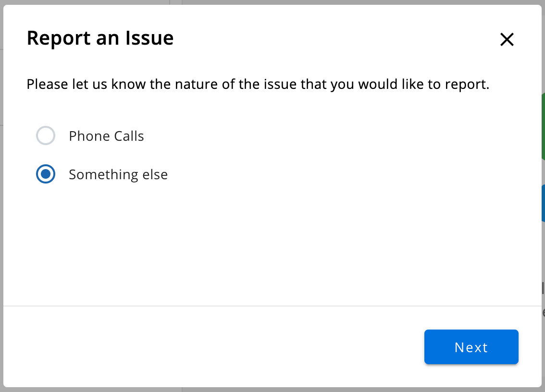Click the blue element behind dialog edge
545x392 pixels.
coord(543,203)
